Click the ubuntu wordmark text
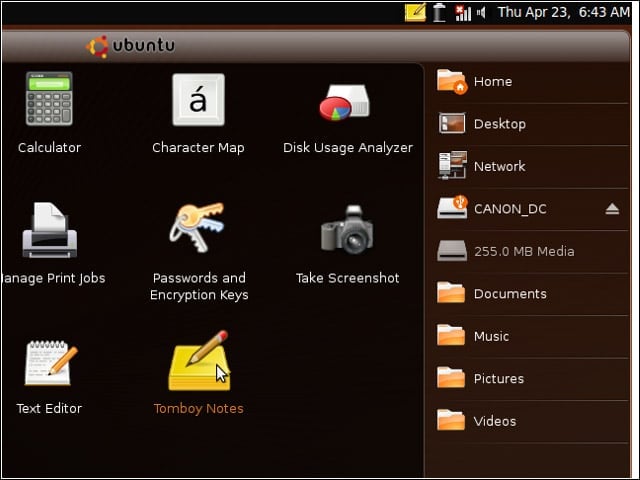Image resolution: width=640 pixels, height=480 pixels. [143, 45]
